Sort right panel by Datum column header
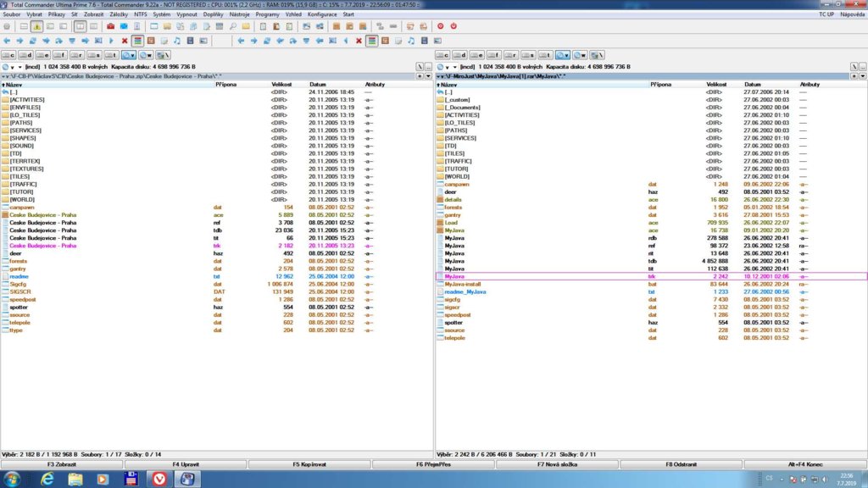This screenshot has width=868, height=488. 753,84
